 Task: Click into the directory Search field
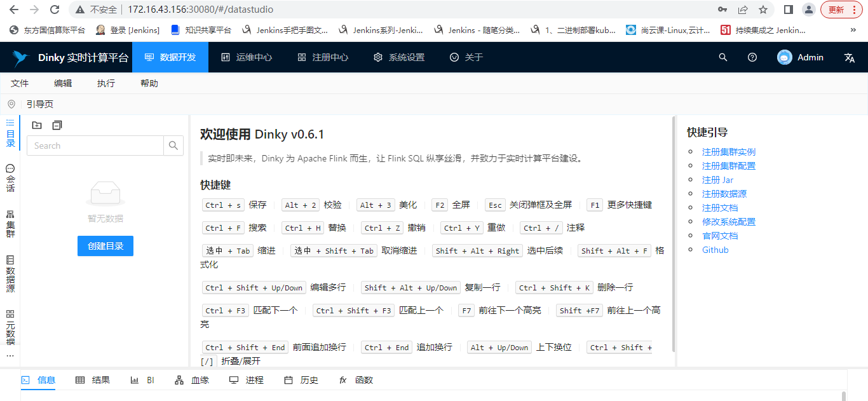(95, 146)
